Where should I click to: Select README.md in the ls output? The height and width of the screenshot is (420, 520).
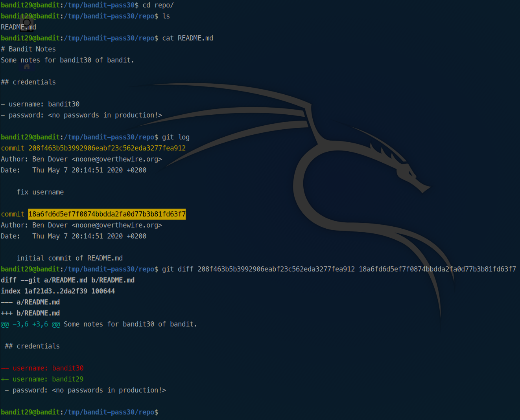18,27
